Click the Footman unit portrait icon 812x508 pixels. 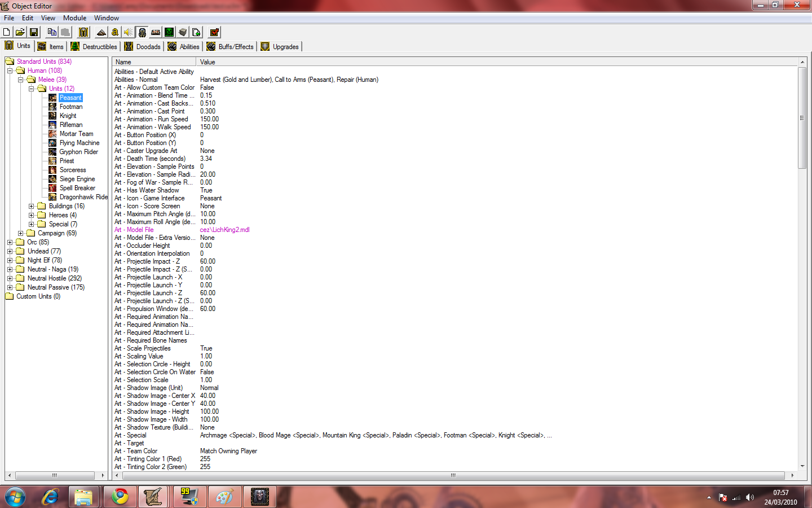point(52,107)
